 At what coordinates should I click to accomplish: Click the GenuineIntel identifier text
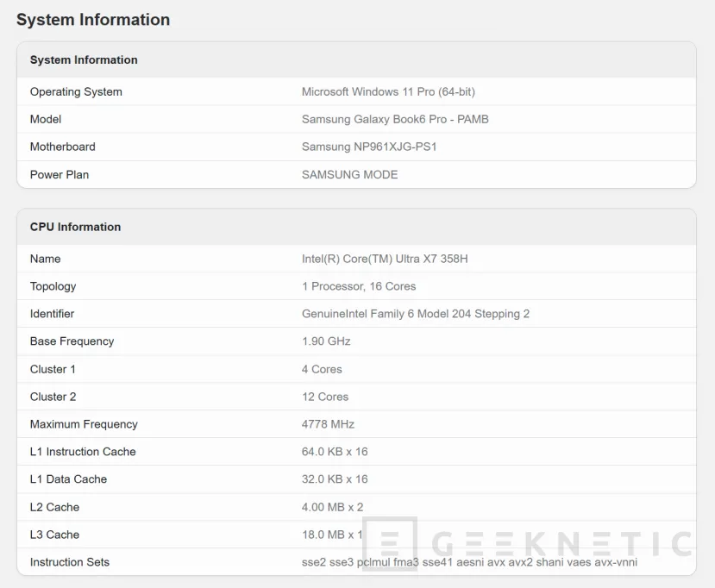pos(416,314)
